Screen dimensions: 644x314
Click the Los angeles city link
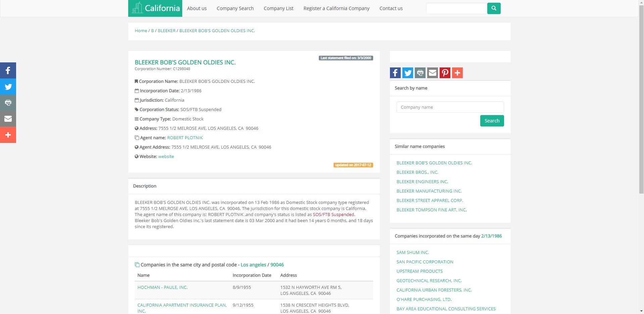tap(253, 265)
